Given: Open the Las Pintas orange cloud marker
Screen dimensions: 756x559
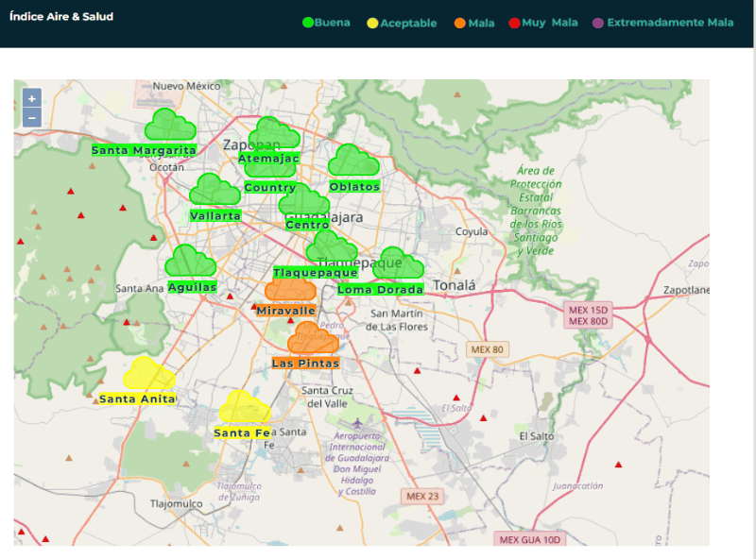Looking at the screenshot, I should (x=312, y=338).
